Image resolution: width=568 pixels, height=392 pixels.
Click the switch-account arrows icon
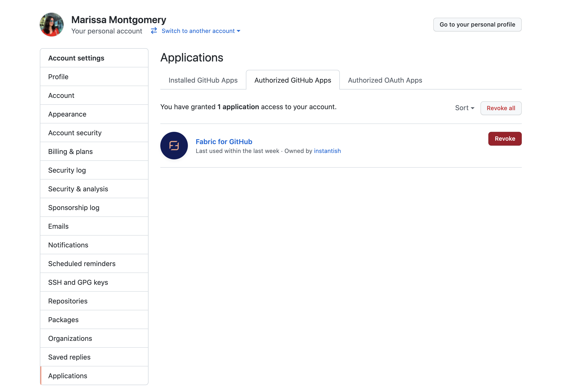154,31
